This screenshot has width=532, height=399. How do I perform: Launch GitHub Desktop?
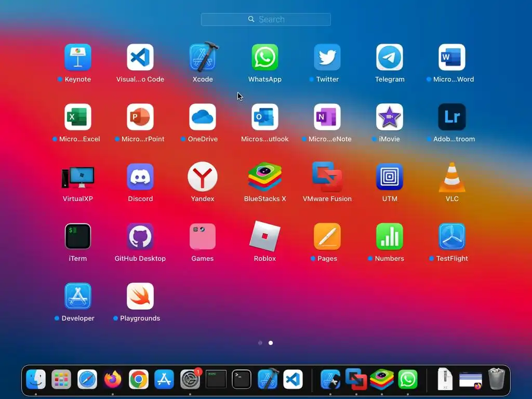[140, 236]
